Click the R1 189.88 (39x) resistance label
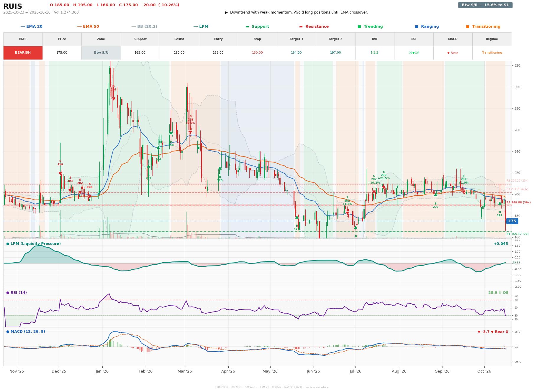 (x=518, y=202)
